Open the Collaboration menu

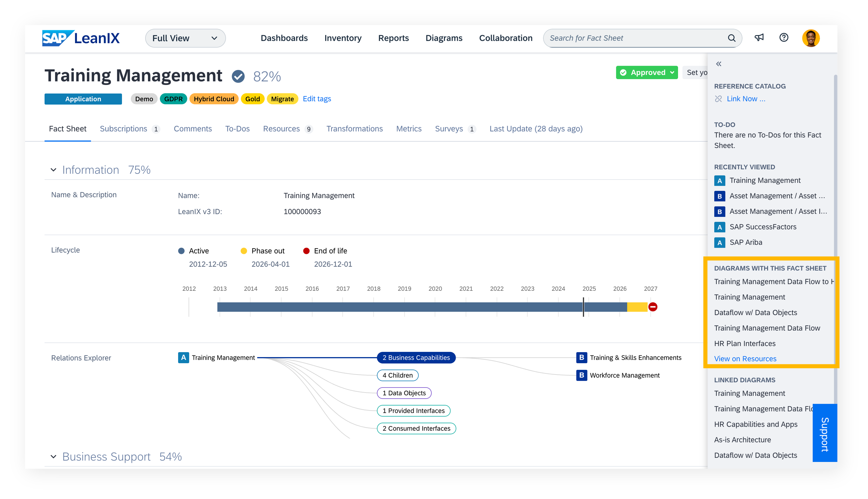point(505,38)
